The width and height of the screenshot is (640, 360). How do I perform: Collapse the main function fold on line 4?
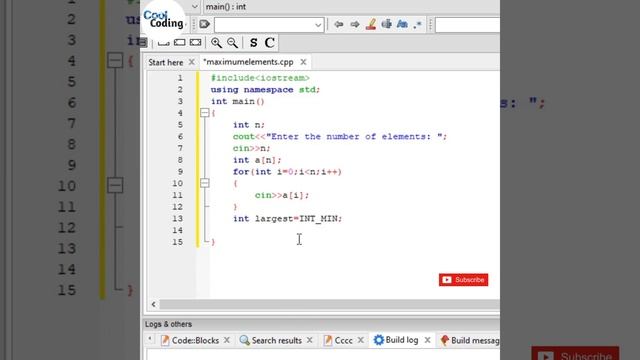(205, 113)
